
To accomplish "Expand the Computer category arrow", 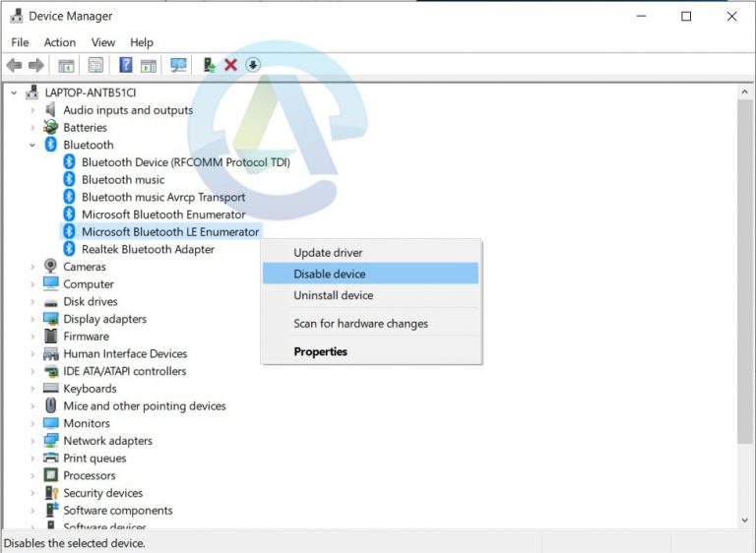I will coord(32,284).
